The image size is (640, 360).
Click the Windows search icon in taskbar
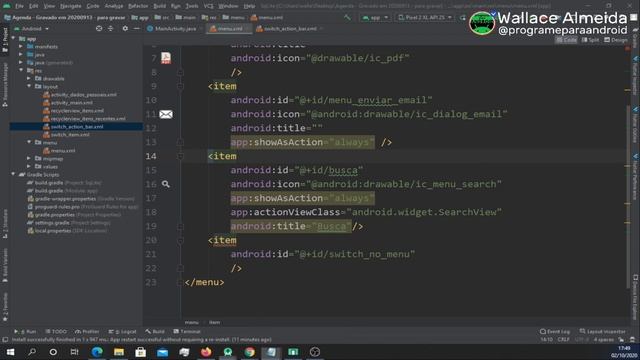click(x=32, y=352)
